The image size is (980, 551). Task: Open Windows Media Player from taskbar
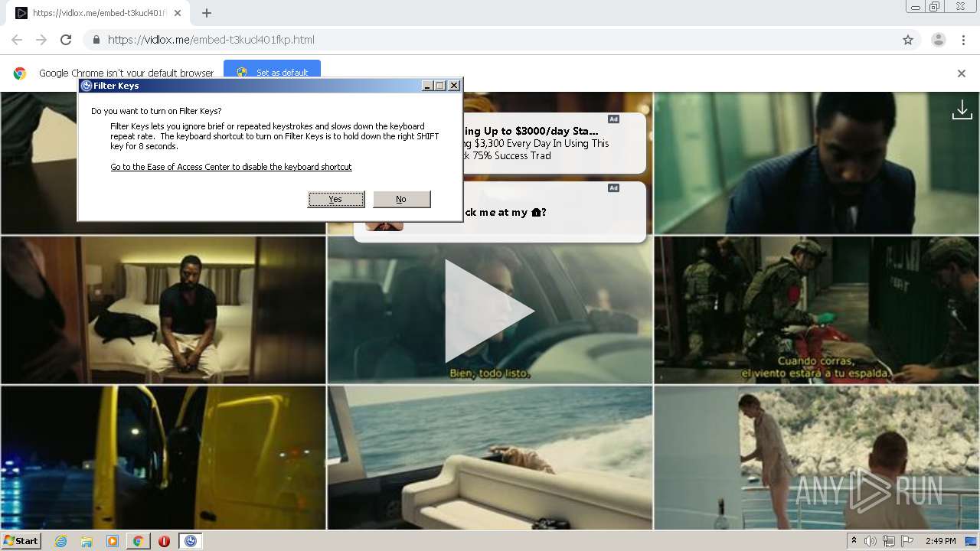113,541
